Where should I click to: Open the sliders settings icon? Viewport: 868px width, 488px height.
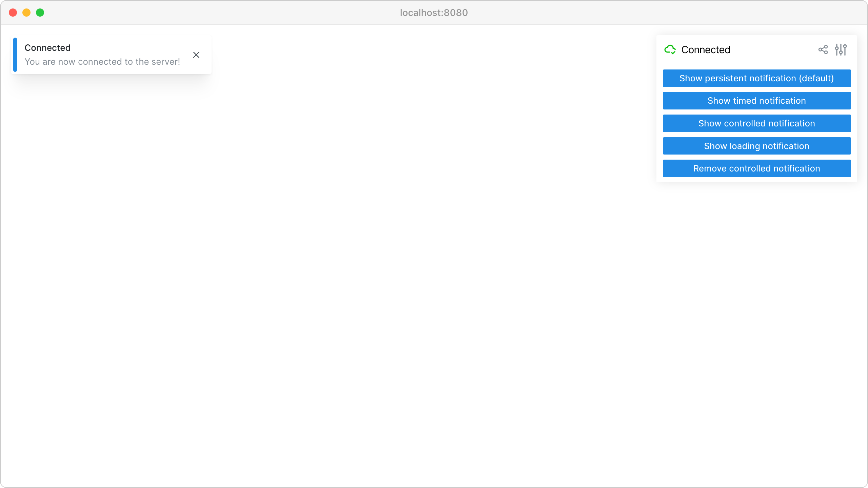[x=841, y=49]
